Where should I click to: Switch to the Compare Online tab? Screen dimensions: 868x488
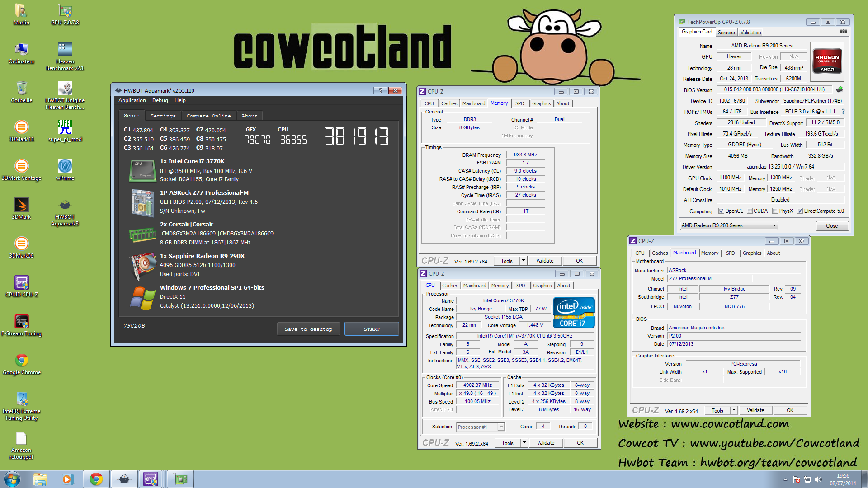click(x=208, y=116)
